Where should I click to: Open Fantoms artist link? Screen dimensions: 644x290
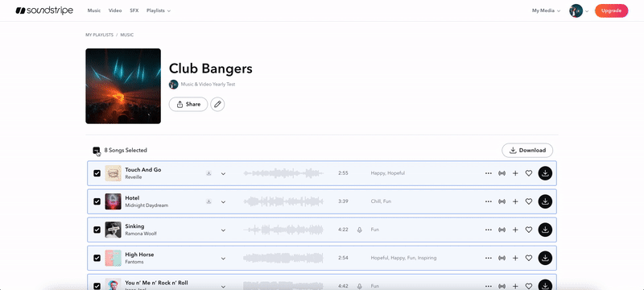pyautogui.click(x=134, y=262)
